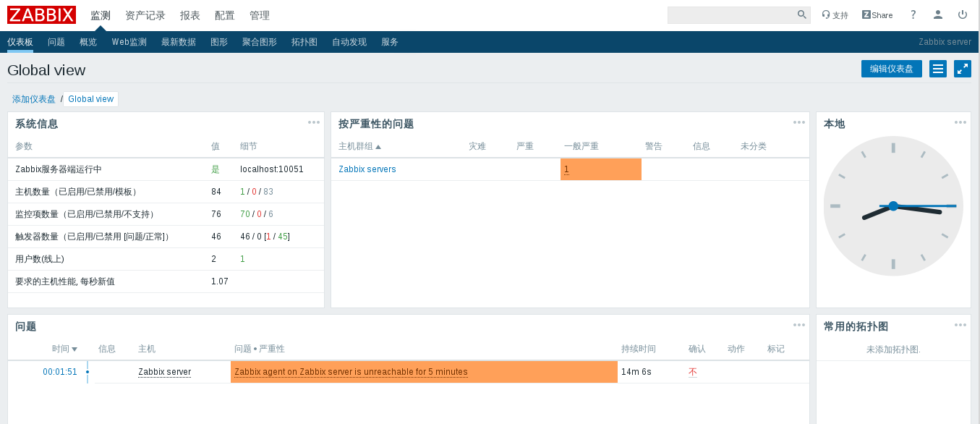The image size is (980, 424).
Task: Sort problems by 时间 column header
Action: (64, 349)
